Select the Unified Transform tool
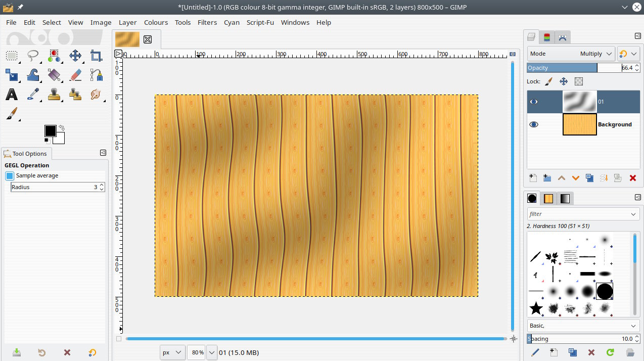The width and height of the screenshot is (644, 361). [12, 75]
